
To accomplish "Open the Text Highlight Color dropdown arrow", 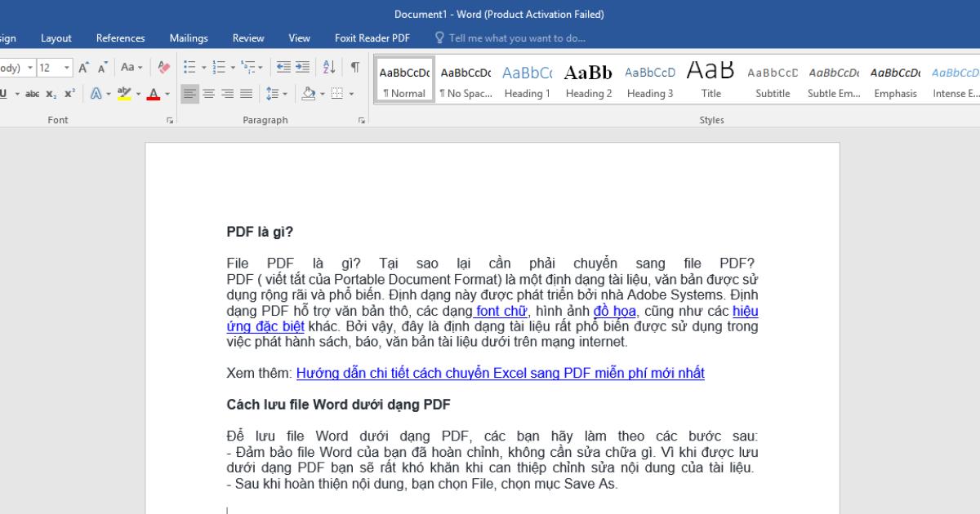I will tap(140, 93).
